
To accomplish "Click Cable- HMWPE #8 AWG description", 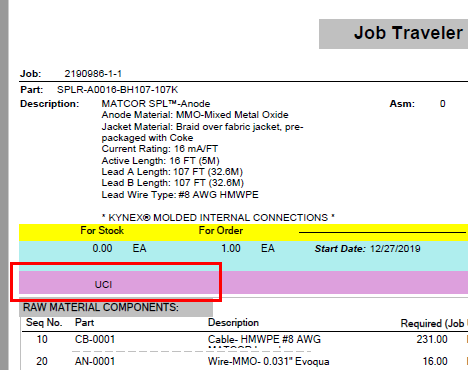I will 264,339.
